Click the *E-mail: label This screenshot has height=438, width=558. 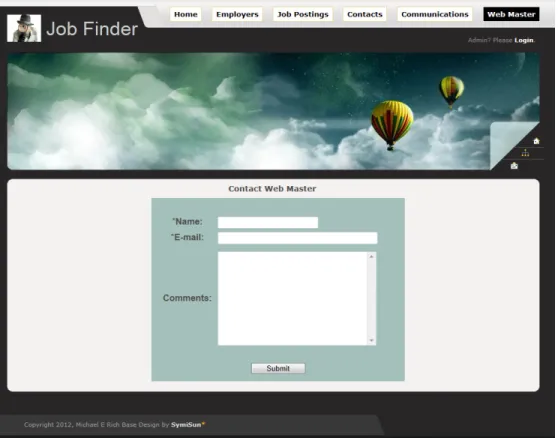click(x=187, y=237)
